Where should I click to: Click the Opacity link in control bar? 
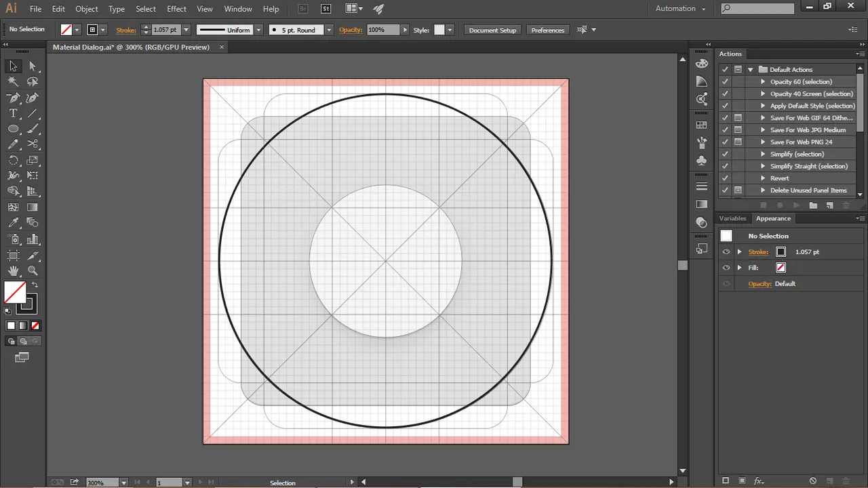(x=351, y=30)
